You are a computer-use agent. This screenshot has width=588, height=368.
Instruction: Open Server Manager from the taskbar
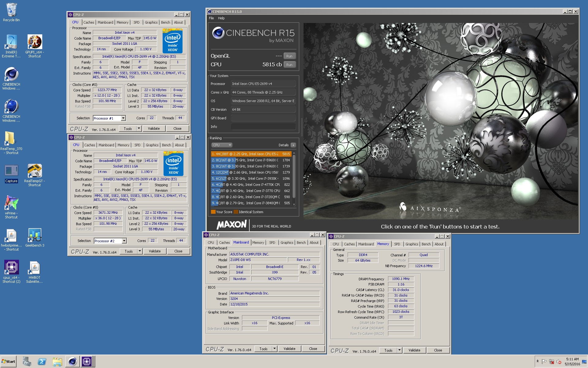pos(27,362)
